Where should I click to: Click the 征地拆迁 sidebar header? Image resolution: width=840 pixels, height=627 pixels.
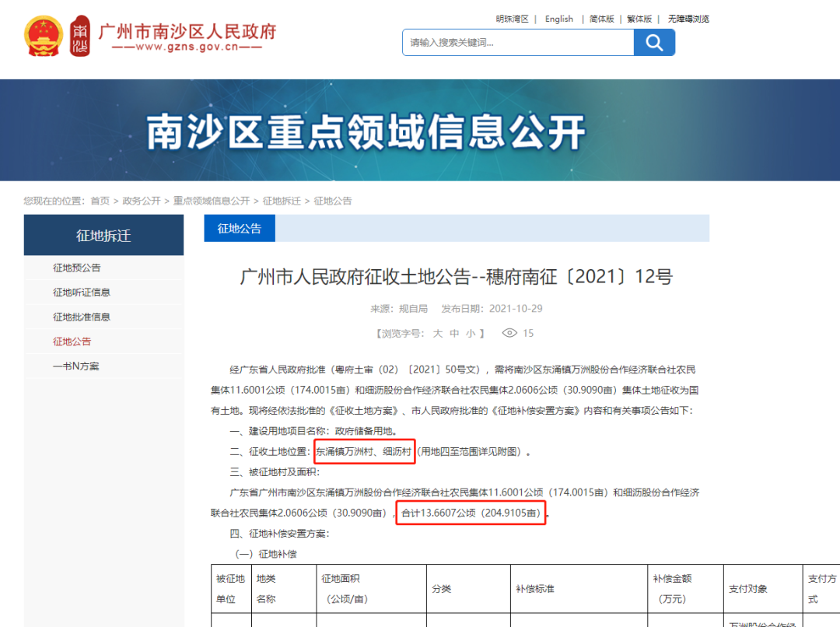coord(104,235)
